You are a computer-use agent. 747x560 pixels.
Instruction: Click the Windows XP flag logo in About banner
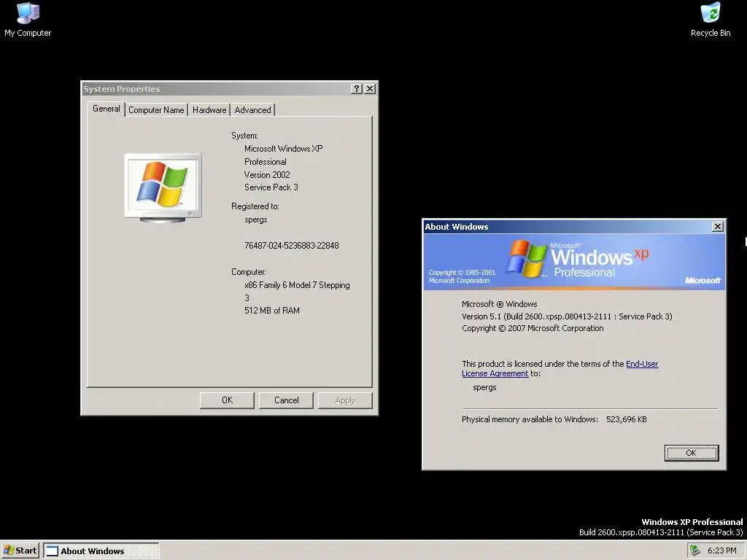(x=527, y=258)
